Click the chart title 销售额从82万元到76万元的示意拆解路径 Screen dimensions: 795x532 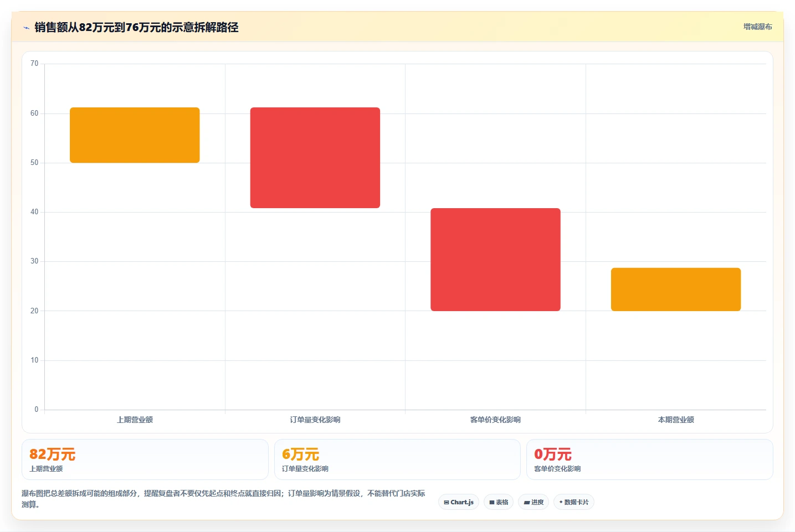(136, 27)
